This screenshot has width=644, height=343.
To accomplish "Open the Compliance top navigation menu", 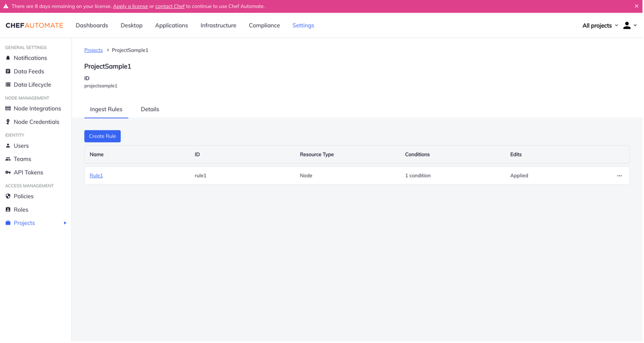I will [264, 25].
